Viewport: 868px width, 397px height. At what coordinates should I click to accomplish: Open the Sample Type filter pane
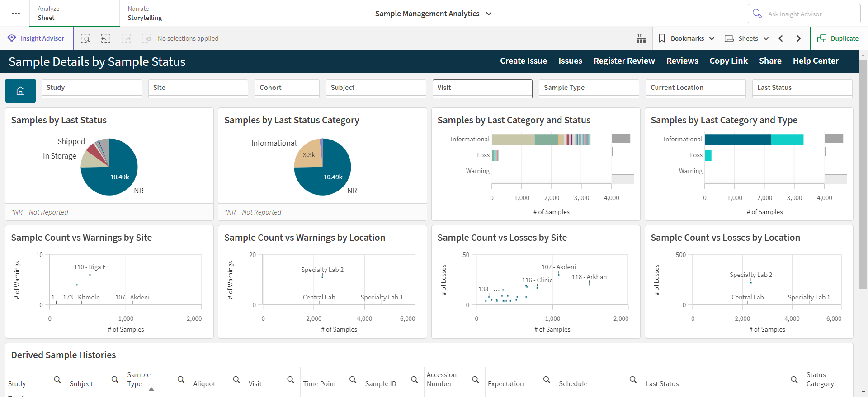tap(589, 89)
